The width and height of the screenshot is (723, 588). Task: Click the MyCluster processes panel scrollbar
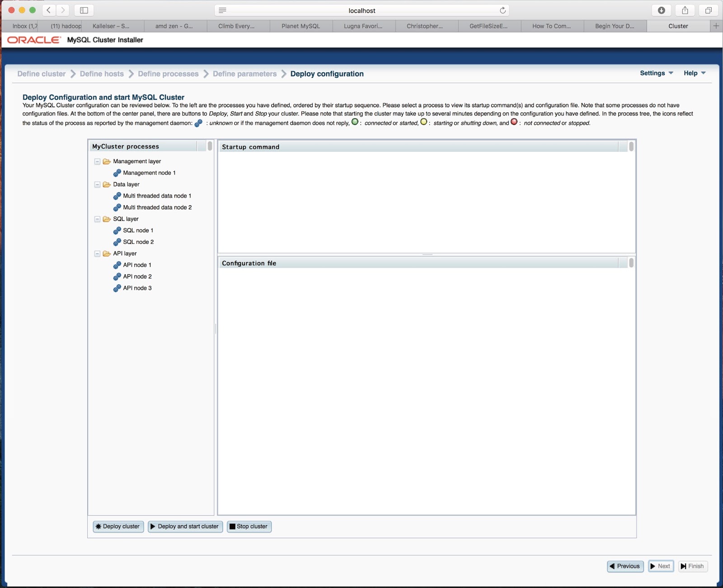click(210, 146)
